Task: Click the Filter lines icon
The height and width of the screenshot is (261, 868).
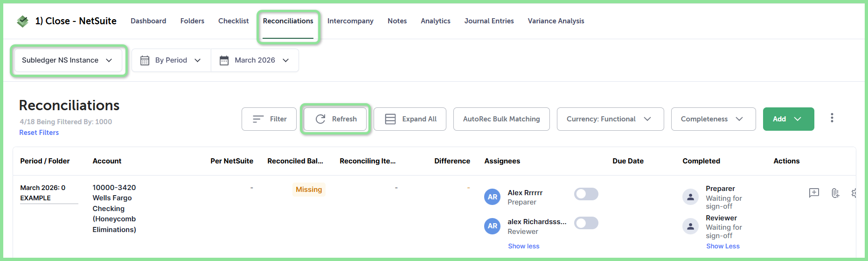Action: 258,119
